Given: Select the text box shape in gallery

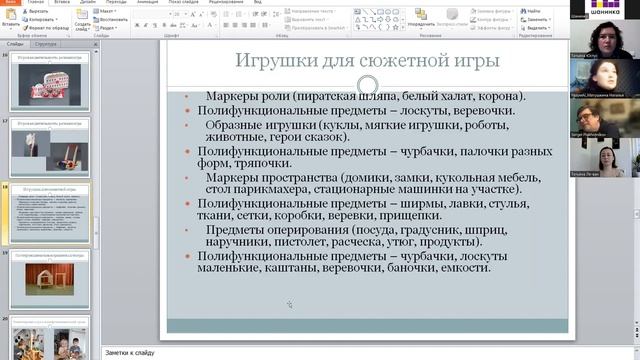Looking at the screenshot, I should [x=358, y=12].
